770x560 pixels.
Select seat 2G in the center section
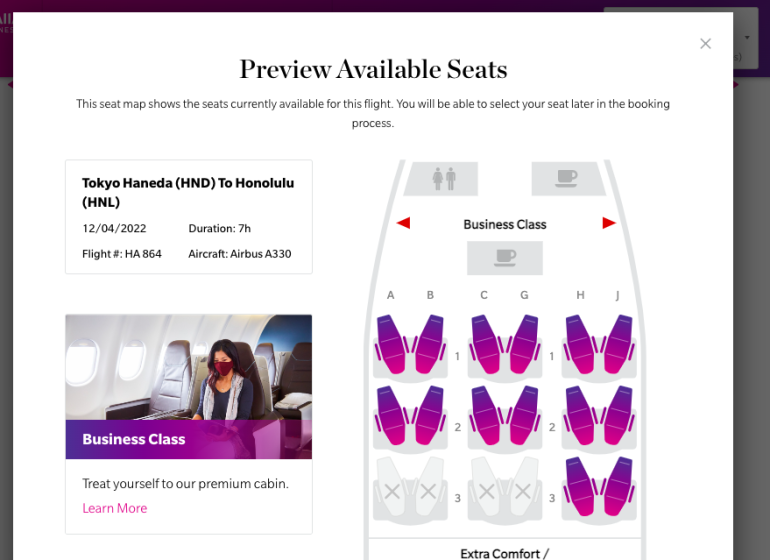[523, 415]
